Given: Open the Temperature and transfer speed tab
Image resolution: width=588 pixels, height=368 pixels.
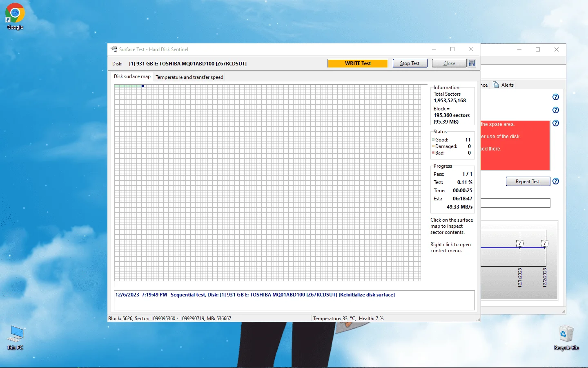Looking at the screenshot, I should pos(189,77).
